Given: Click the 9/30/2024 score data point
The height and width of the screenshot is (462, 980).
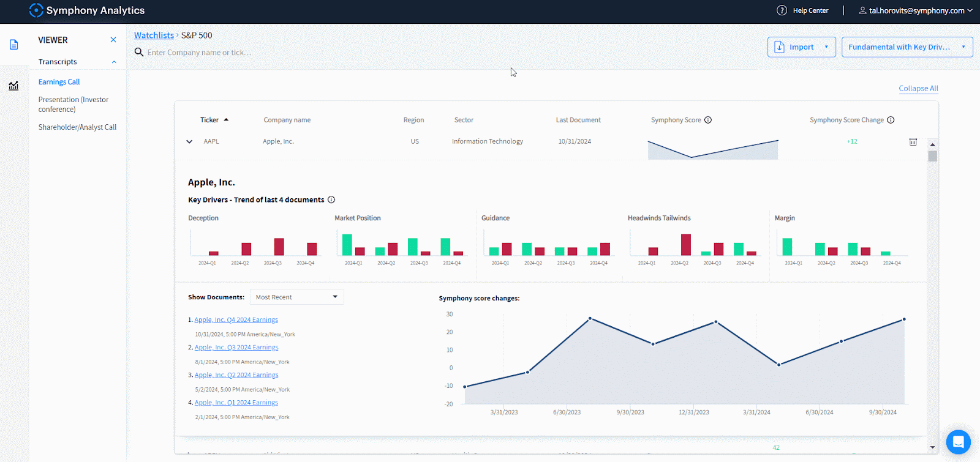Looking at the screenshot, I should point(904,319).
